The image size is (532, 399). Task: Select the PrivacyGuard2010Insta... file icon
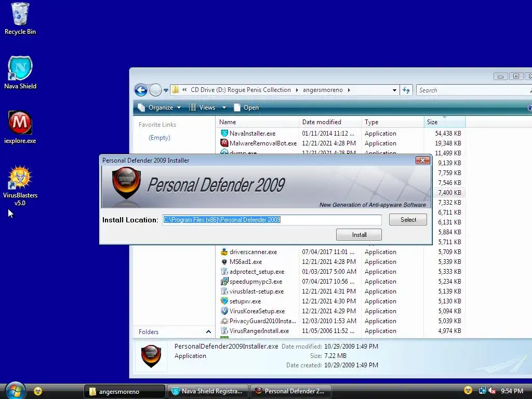pos(224,321)
